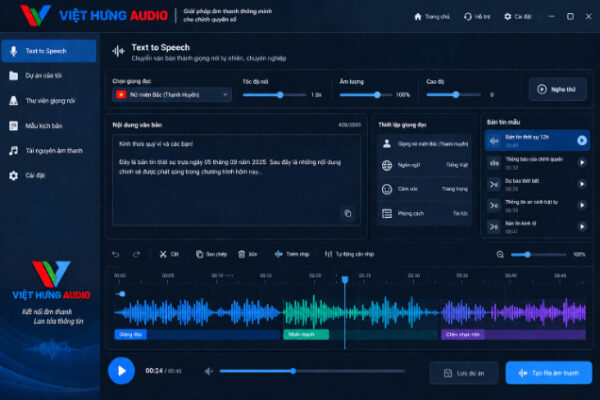This screenshot has width=600, height=400.
Task: Click the copy icon inside text box
Action: (x=347, y=213)
